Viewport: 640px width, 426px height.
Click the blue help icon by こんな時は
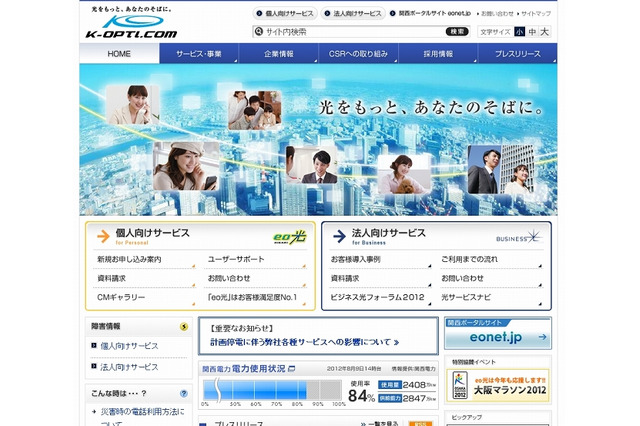tap(183, 393)
